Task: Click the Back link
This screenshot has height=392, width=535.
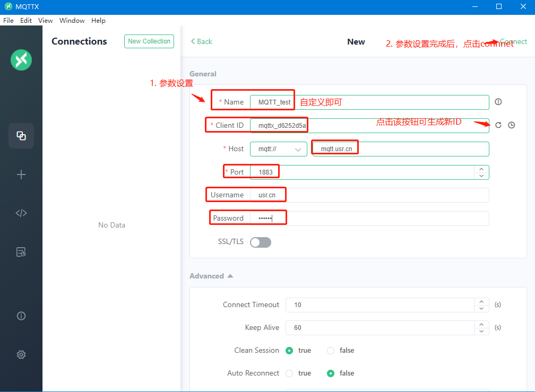Action: 202,41
